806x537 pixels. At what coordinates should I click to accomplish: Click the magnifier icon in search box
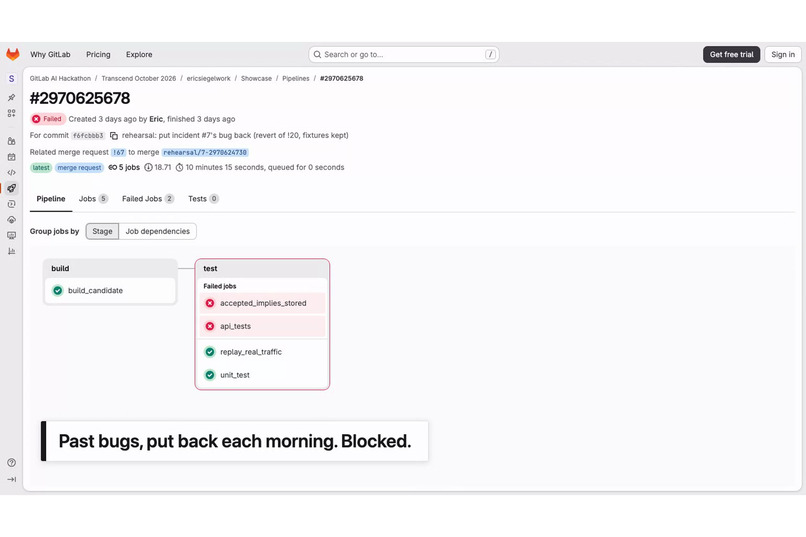(x=317, y=54)
